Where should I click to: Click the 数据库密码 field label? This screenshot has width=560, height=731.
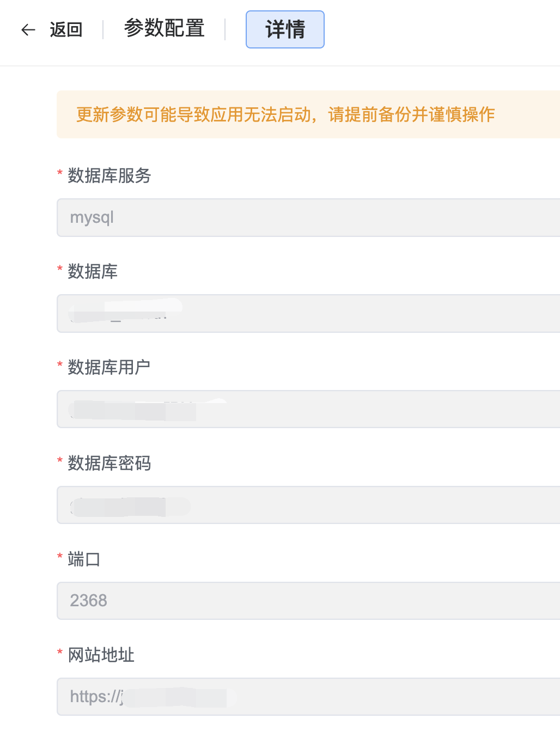point(109,464)
